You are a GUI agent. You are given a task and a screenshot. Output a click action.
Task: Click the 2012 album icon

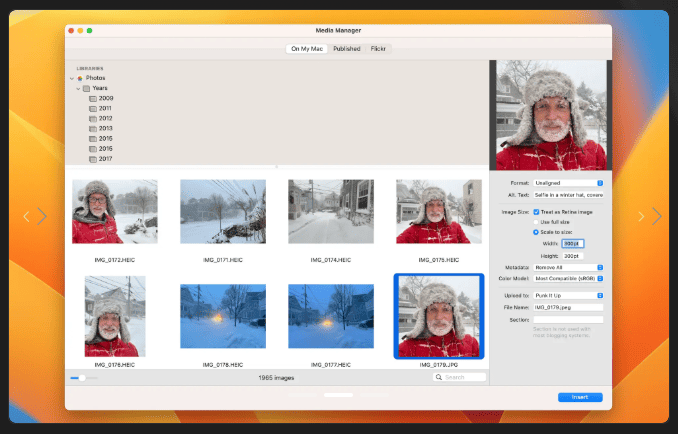pos(93,118)
